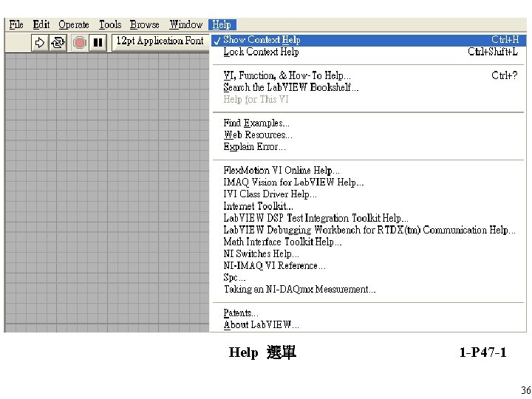Open Find Examples
Viewport: 532px width, 399px height.
[x=369, y=123]
